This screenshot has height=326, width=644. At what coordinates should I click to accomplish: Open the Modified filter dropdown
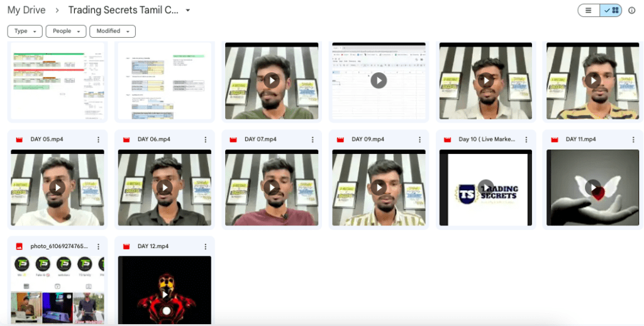coord(112,31)
